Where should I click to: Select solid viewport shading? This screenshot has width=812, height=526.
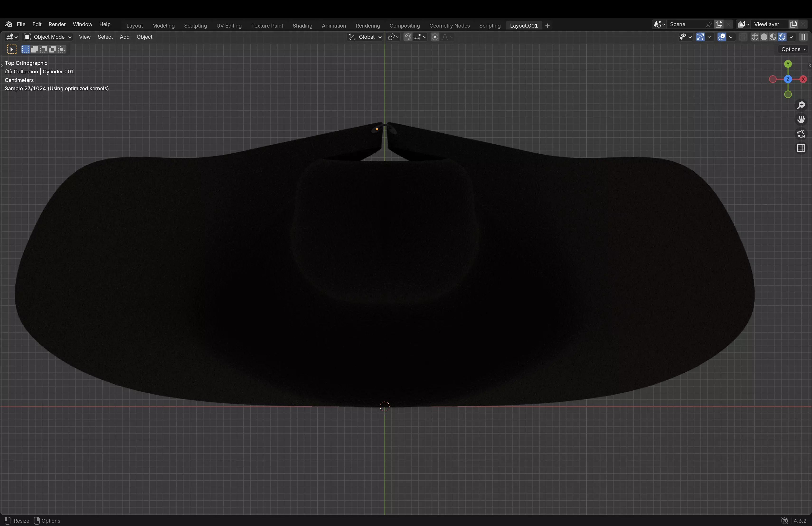[x=764, y=37]
